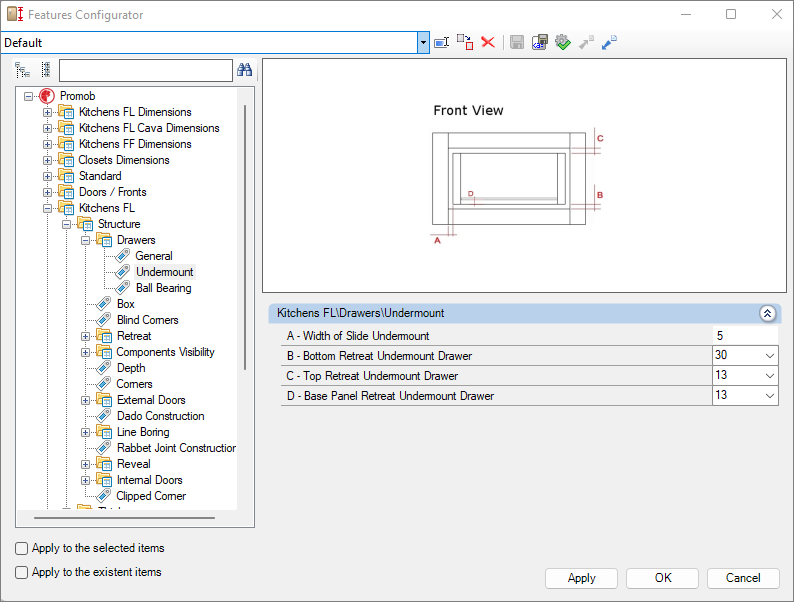
Task: Focus the tree search text field
Action: [x=147, y=71]
